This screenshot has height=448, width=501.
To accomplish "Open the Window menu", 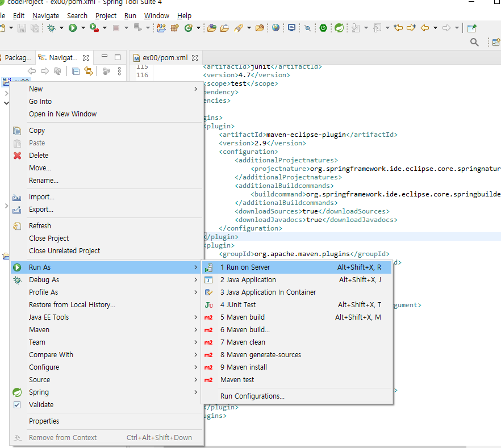I will click(x=157, y=16).
